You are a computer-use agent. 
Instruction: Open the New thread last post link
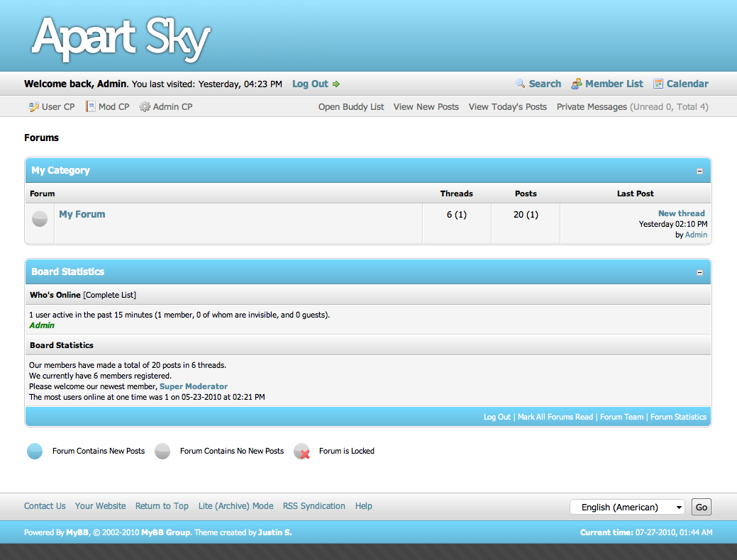681,213
